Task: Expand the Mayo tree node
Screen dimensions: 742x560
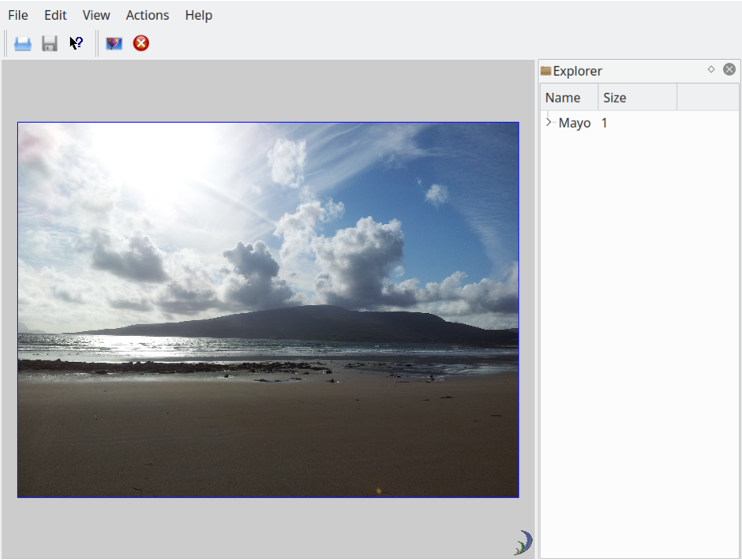Action: click(549, 122)
